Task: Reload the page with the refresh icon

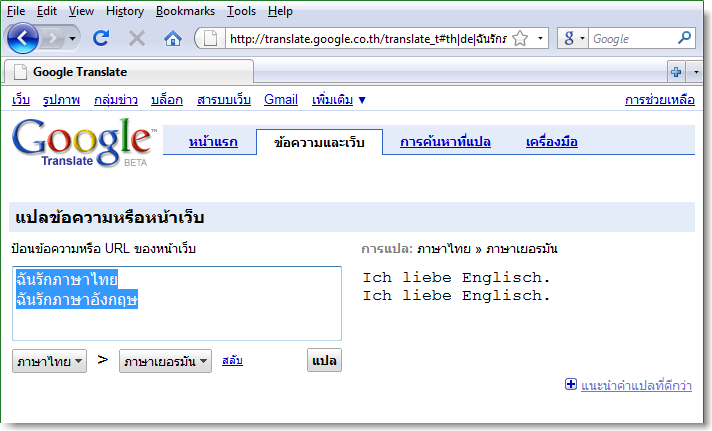Action: [x=101, y=38]
